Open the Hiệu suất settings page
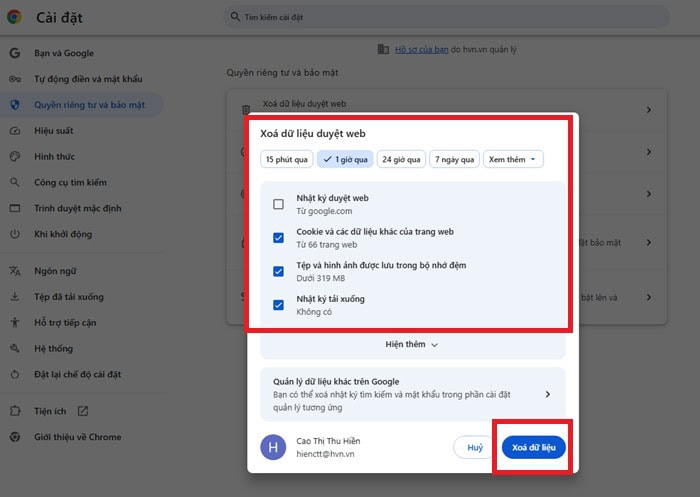This screenshot has width=700, height=497. (x=54, y=131)
